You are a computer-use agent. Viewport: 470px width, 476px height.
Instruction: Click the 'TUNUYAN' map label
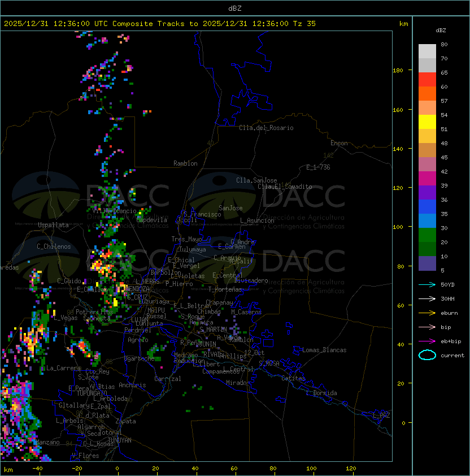pos(119,440)
